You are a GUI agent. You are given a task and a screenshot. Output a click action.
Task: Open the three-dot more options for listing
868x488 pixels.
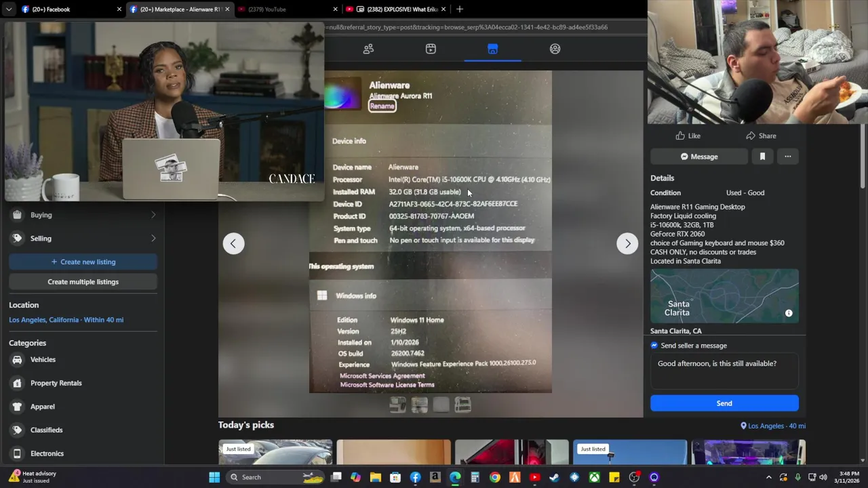788,157
